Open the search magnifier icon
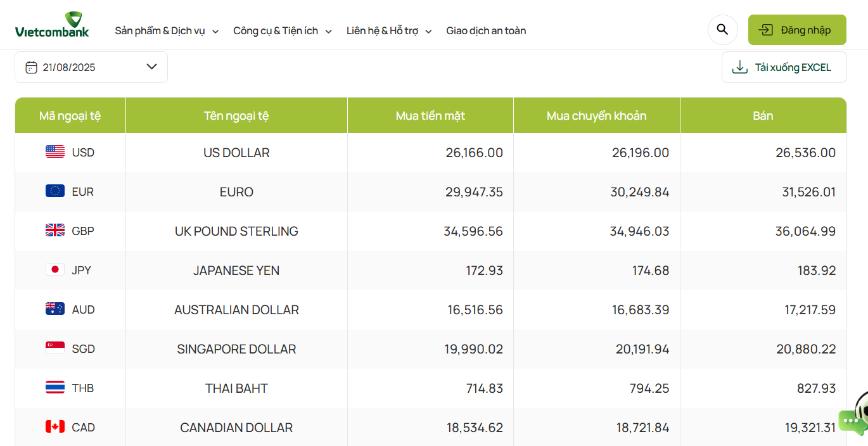This screenshot has height=446, width=868. click(x=722, y=29)
